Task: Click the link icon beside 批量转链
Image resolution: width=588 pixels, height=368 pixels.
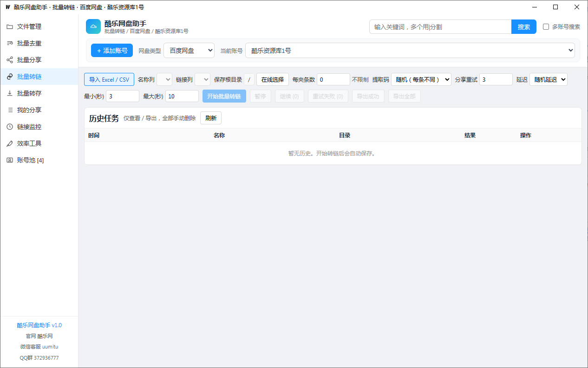Action: 10,77
